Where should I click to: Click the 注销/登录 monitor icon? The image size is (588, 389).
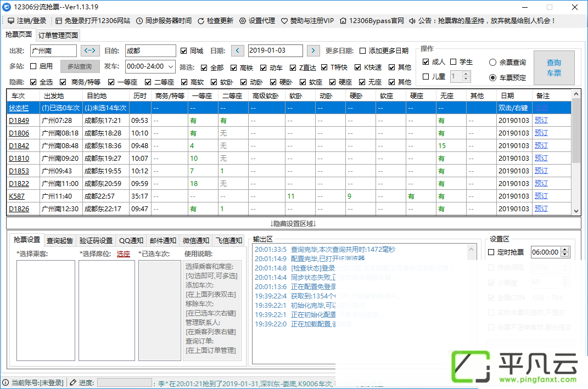pyautogui.click(x=10, y=21)
